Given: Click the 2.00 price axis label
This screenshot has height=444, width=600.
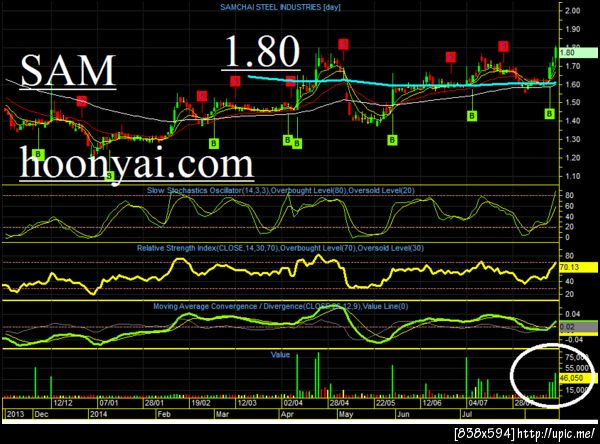Looking at the screenshot, I should [573, 10].
